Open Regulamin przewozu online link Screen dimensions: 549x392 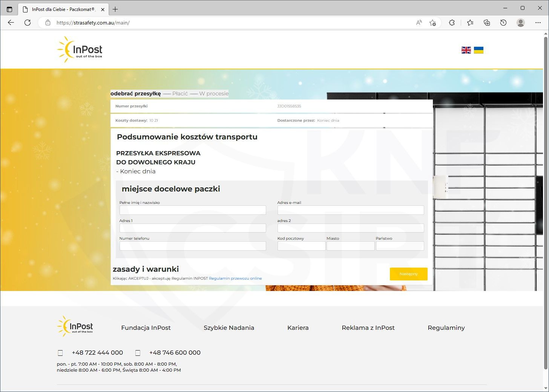click(235, 279)
